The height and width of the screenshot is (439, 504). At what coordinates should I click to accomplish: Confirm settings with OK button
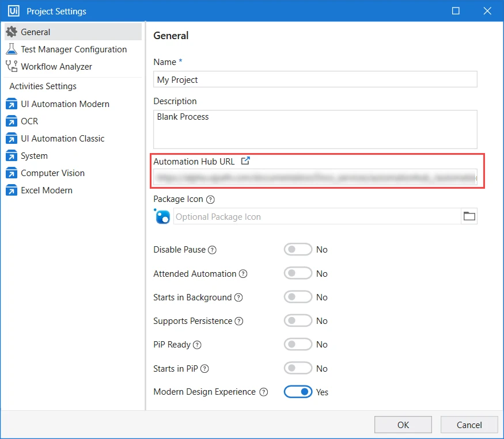pos(403,425)
